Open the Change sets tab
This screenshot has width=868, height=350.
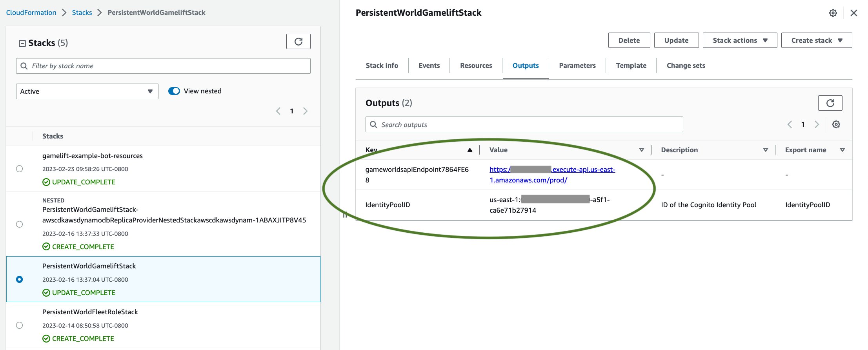point(686,66)
